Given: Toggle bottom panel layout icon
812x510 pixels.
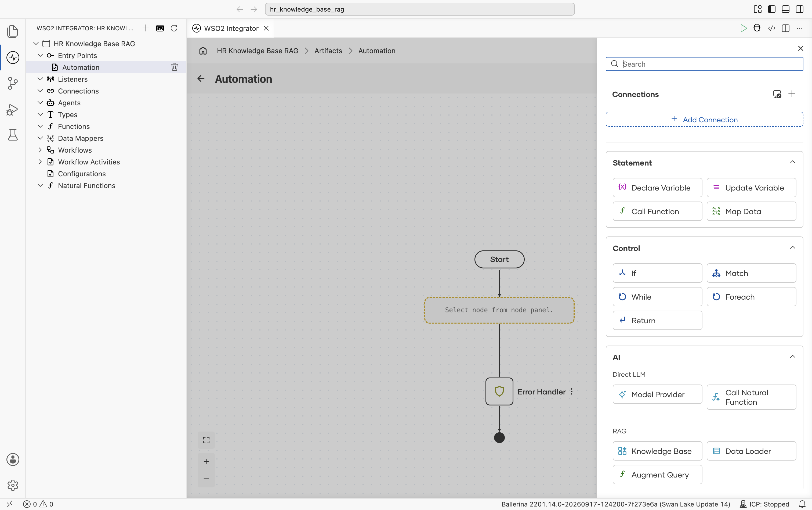Looking at the screenshot, I should point(785,9).
